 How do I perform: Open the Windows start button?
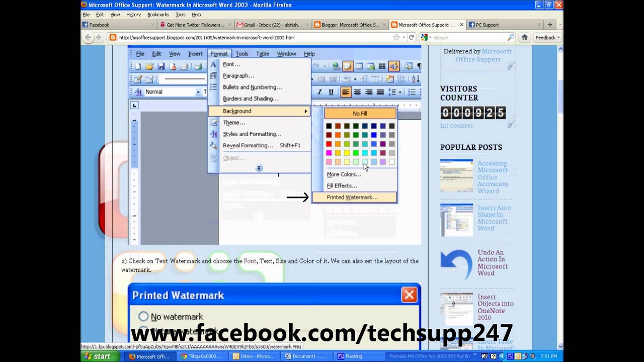[101, 356]
